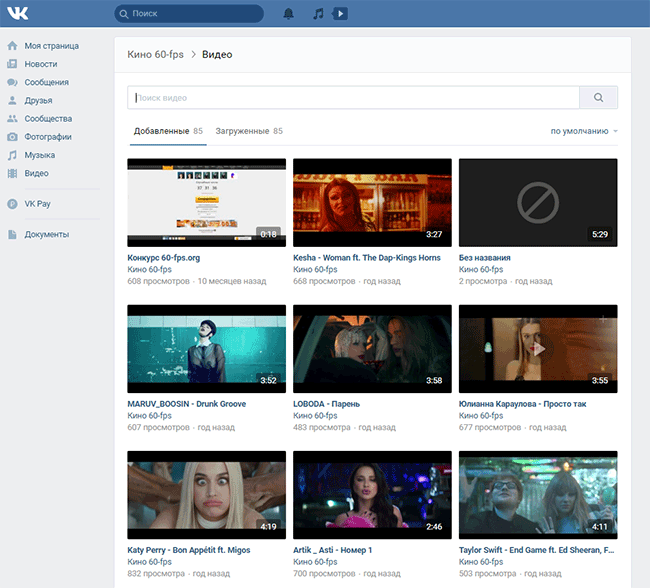Screen dimensions: 650x588
Task: Open Фотографии in sidebar
Action: point(48,137)
